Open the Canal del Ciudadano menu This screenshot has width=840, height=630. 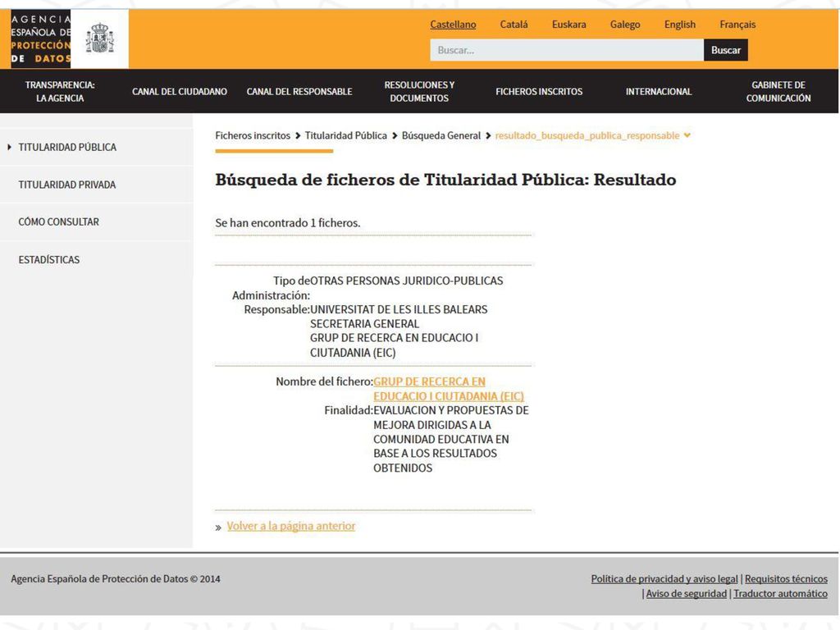click(x=180, y=92)
